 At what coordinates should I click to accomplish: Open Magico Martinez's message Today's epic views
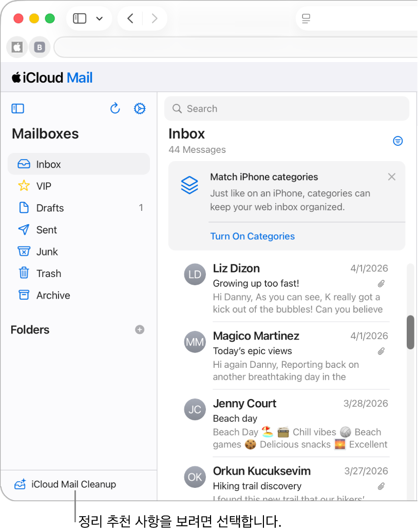(x=287, y=356)
